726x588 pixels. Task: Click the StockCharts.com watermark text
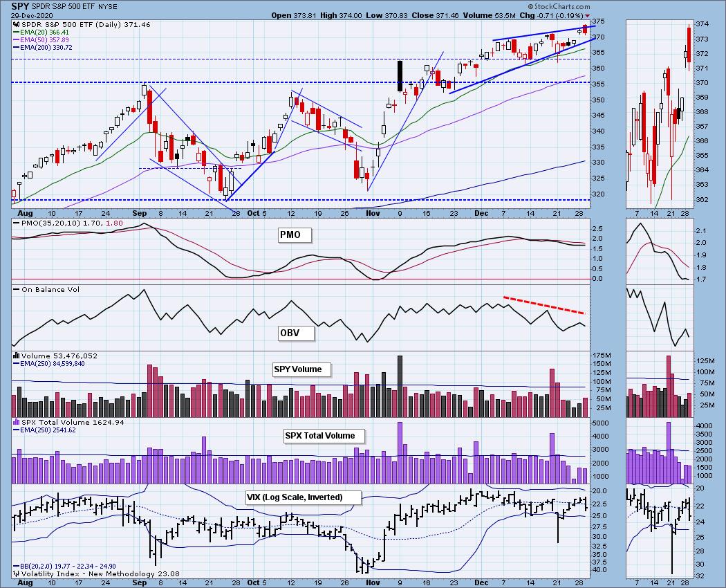pos(559,6)
